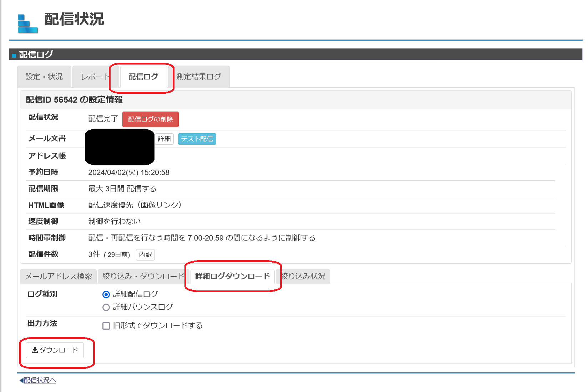Open the 絞り込み状況 tab
The width and height of the screenshot is (588, 392).
coord(303,276)
